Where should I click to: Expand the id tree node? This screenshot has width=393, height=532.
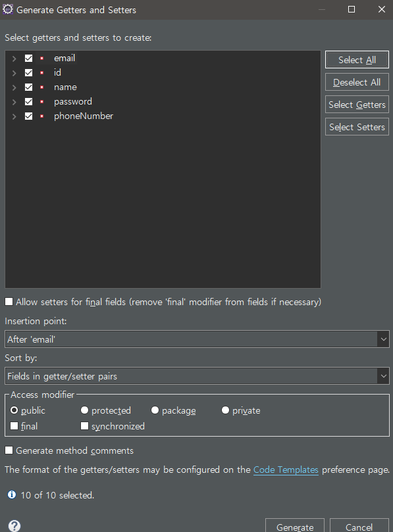pos(14,73)
